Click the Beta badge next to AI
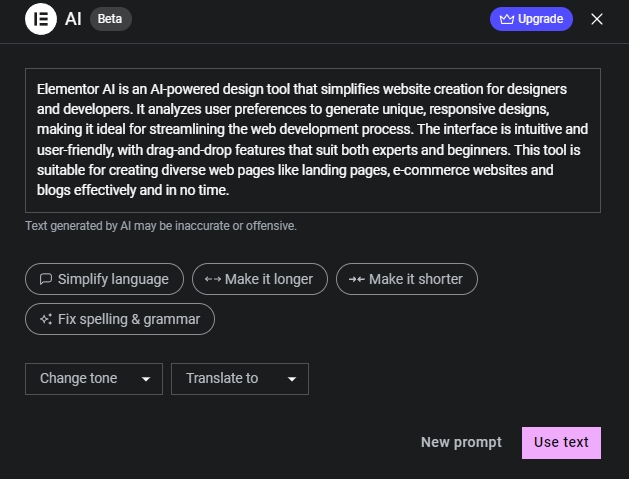 110,19
